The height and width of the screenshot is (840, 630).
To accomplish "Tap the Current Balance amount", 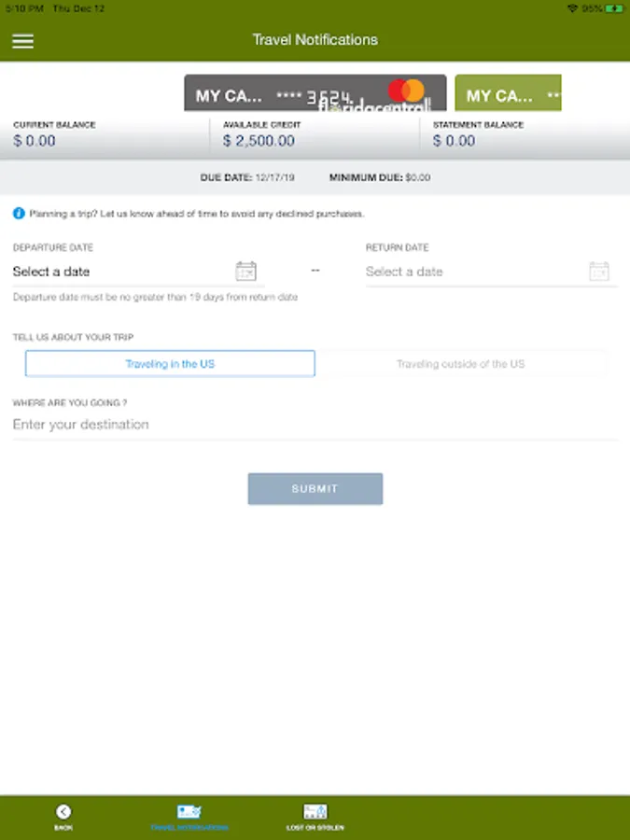I will pos(35,141).
